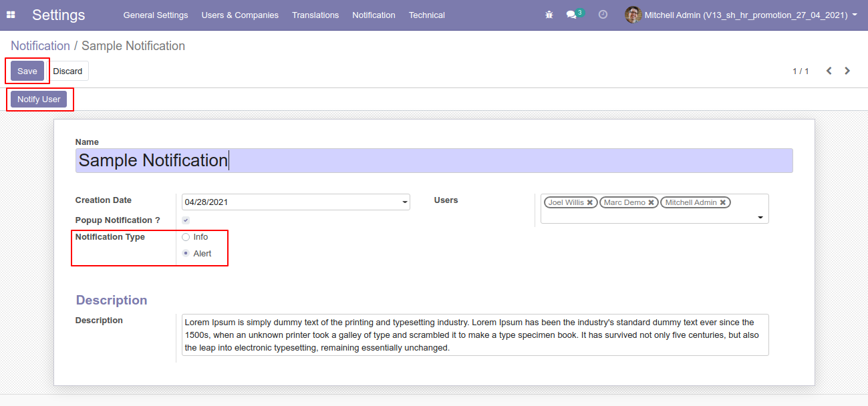Select the Alert radio button
This screenshot has height=406, width=868.
coord(186,254)
